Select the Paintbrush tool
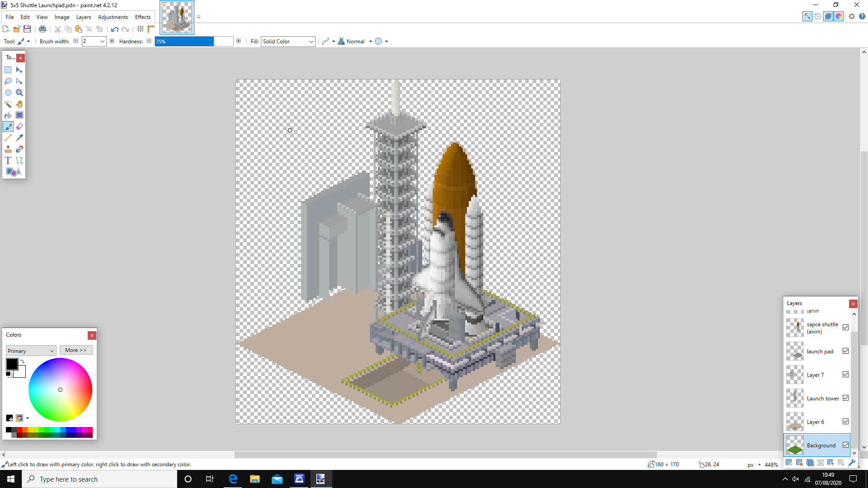Viewport: 868px width, 488px height. [8, 127]
